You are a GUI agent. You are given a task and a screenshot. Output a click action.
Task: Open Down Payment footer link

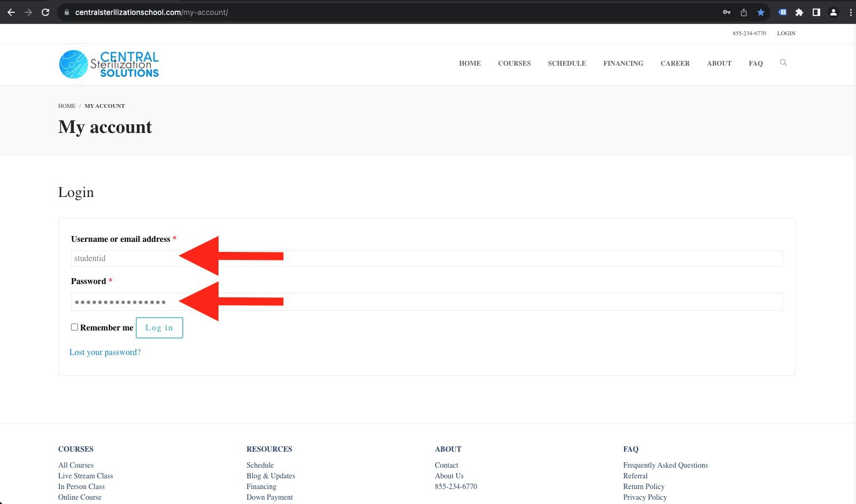pos(270,497)
